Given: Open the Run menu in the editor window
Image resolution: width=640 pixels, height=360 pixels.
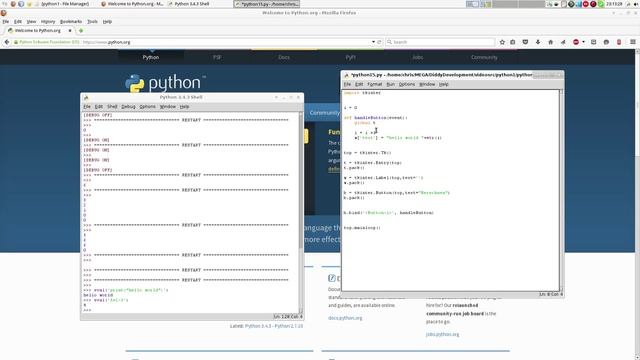Looking at the screenshot, I should (x=390, y=84).
